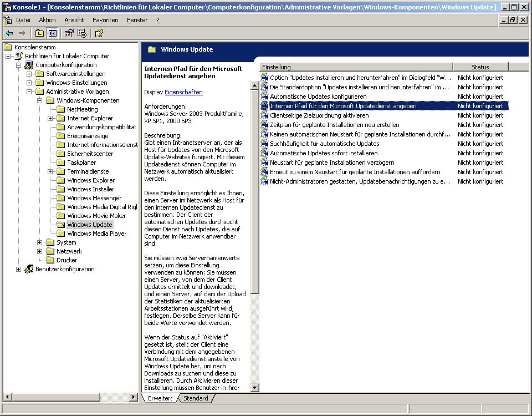Viewport: 532px width, 416px height.
Task: Expand the Terminaldienste folder node
Action: pyautogui.click(x=50, y=171)
